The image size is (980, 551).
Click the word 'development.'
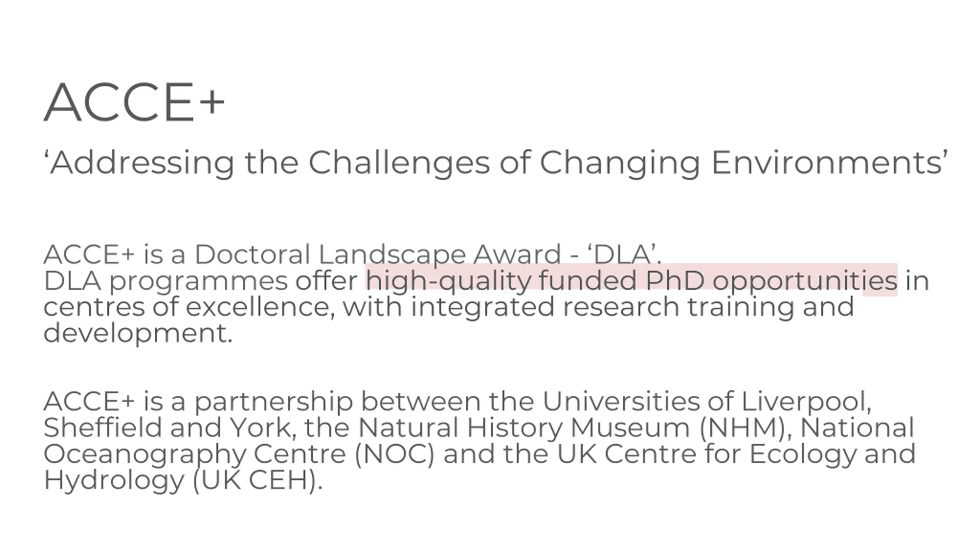pos(138,334)
